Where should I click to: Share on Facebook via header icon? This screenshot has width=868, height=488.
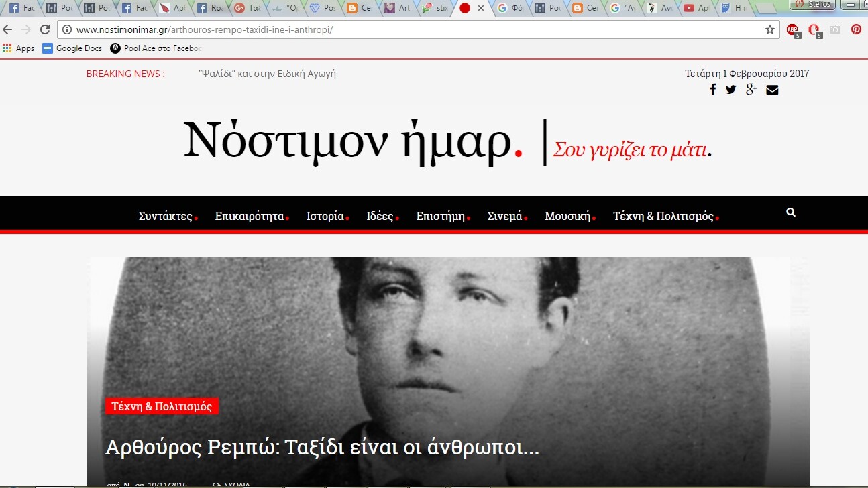click(712, 90)
